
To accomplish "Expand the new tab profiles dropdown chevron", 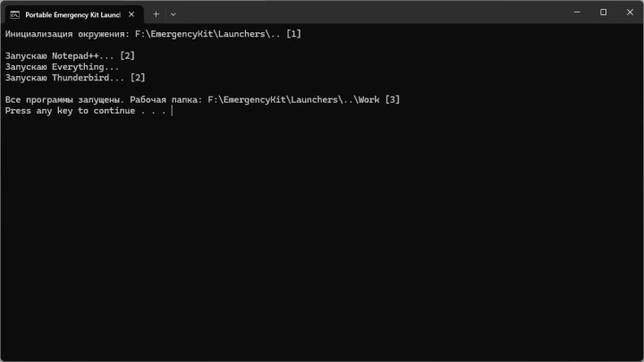I will tap(174, 13).
